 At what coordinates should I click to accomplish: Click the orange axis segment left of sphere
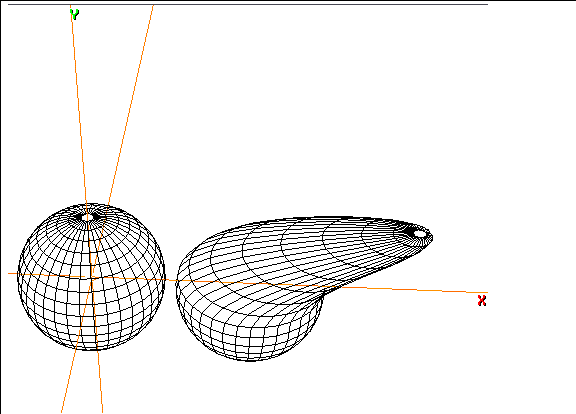click(x=12, y=274)
